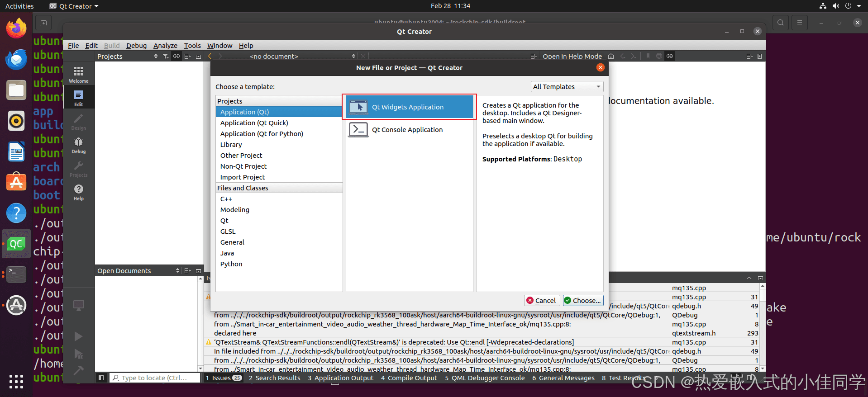
Task: Open the Tools menu
Action: tap(192, 45)
